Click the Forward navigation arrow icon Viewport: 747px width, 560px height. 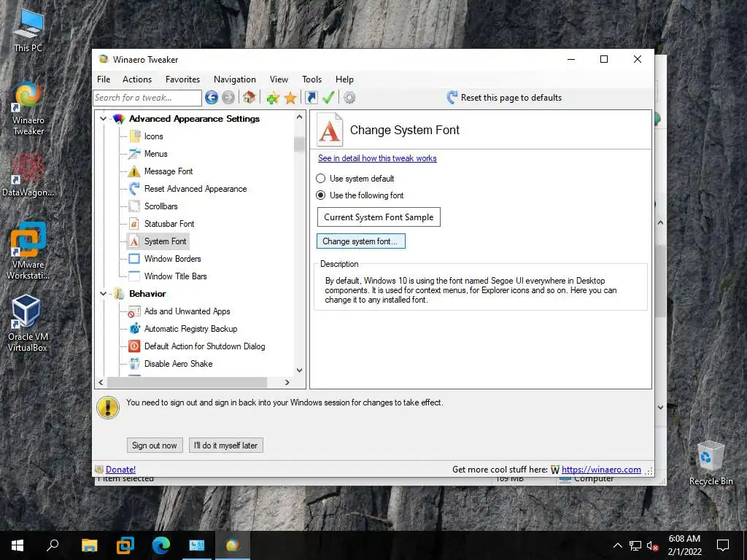[x=228, y=98]
